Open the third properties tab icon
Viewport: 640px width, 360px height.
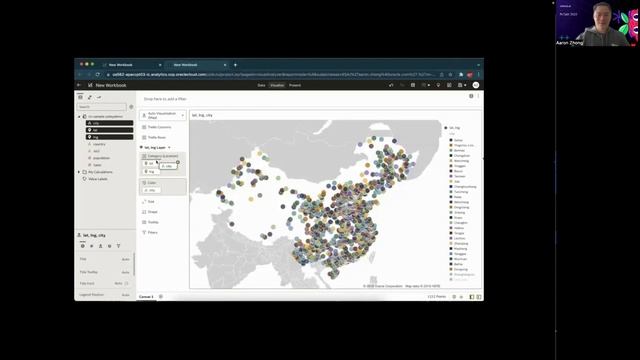coord(100,246)
